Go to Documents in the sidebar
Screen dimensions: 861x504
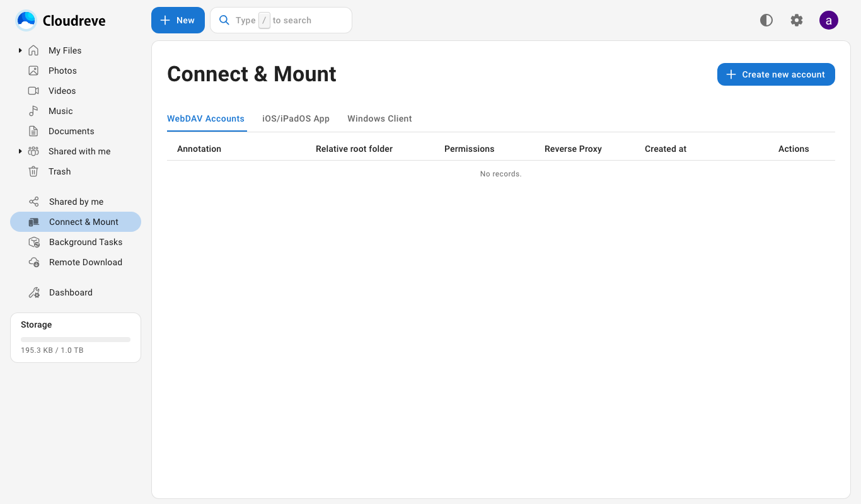pos(71,131)
